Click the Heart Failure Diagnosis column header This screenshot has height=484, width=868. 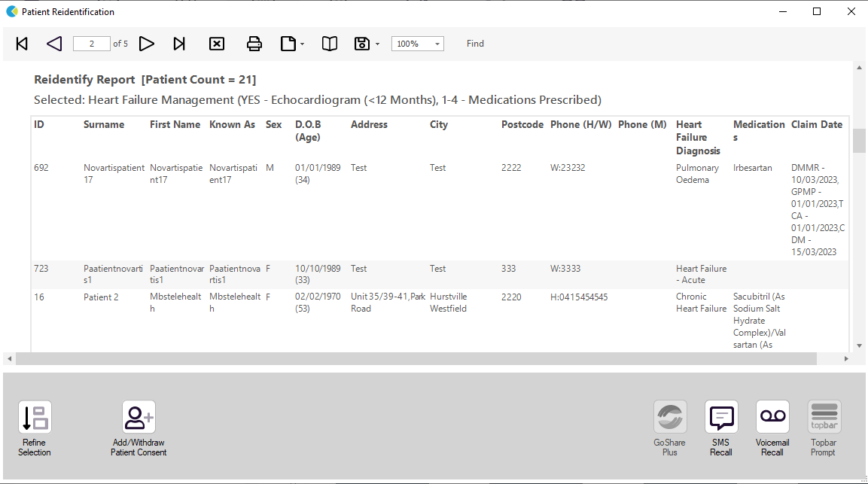tap(698, 138)
